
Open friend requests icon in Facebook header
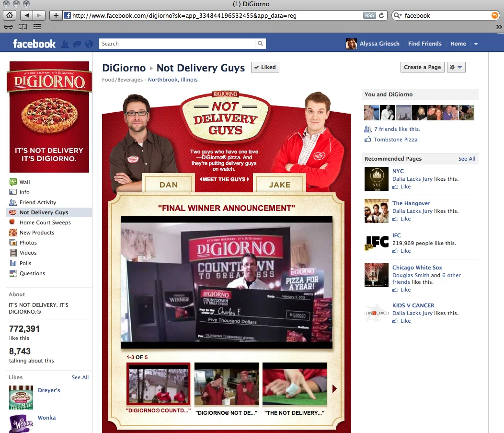click(65, 44)
